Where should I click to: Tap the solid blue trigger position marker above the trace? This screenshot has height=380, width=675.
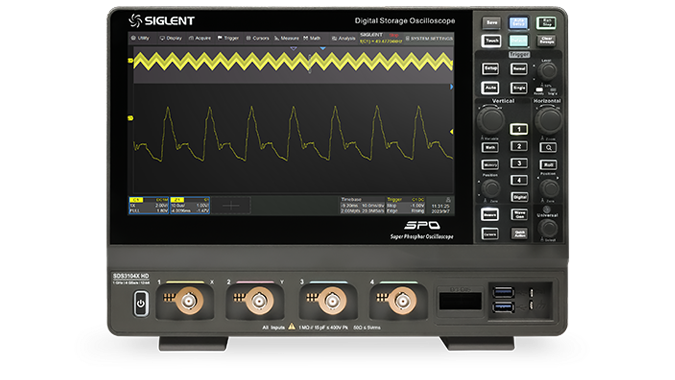click(322, 49)
